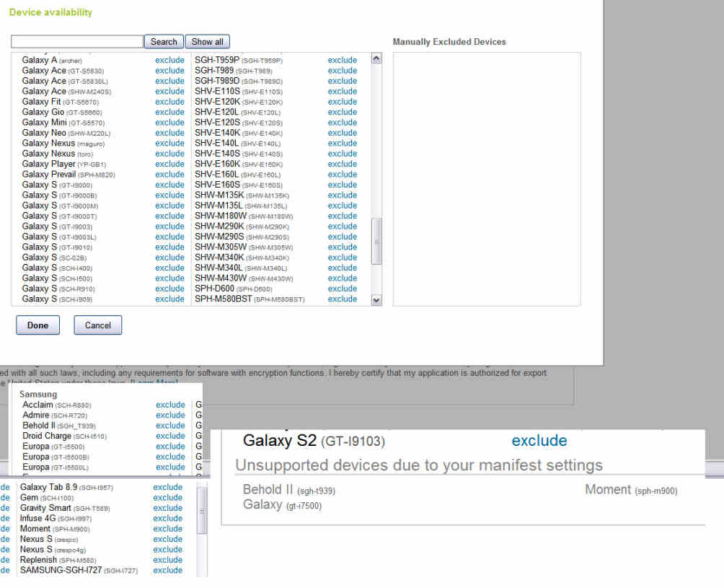Exclude the SHV-E140K device
The height and width of the screenshot is (588, 724).
point(343,133)
